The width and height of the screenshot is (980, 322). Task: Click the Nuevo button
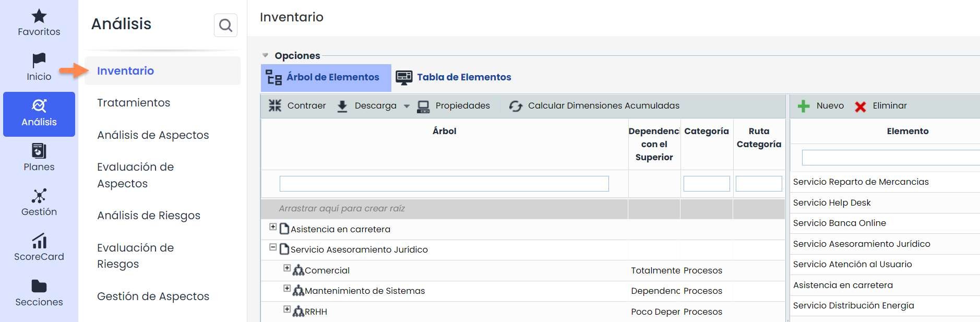pyautogui.click(x=821, y=106)
